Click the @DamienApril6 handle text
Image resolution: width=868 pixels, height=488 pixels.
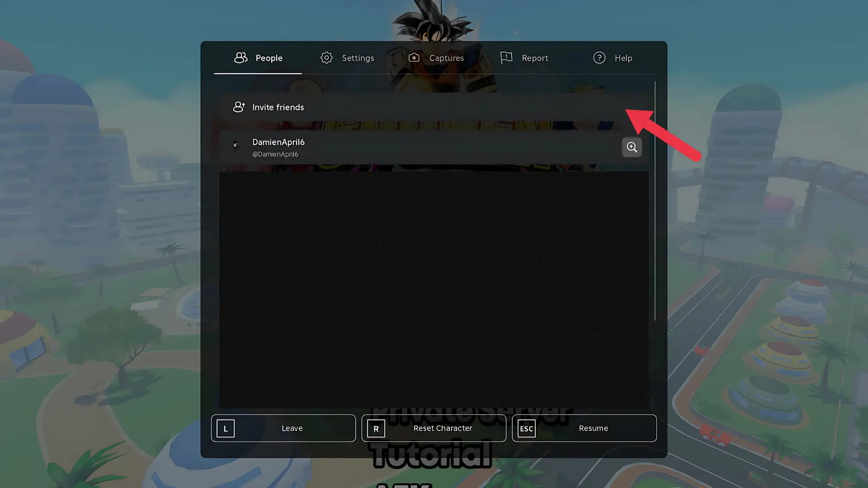275,155
